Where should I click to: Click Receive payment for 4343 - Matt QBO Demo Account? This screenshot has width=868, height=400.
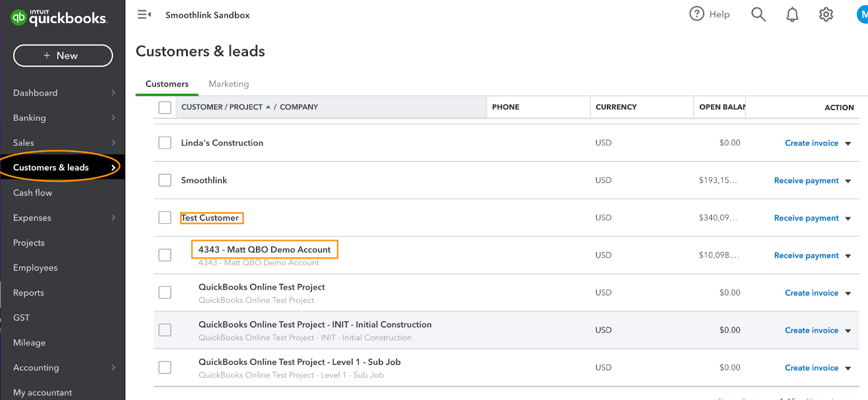coord(806,255)
